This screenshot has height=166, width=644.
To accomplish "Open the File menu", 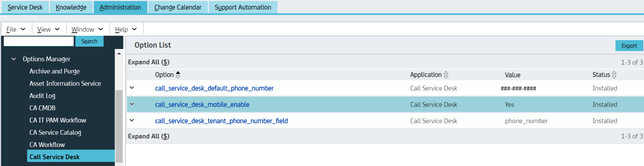I will (16, 29).
